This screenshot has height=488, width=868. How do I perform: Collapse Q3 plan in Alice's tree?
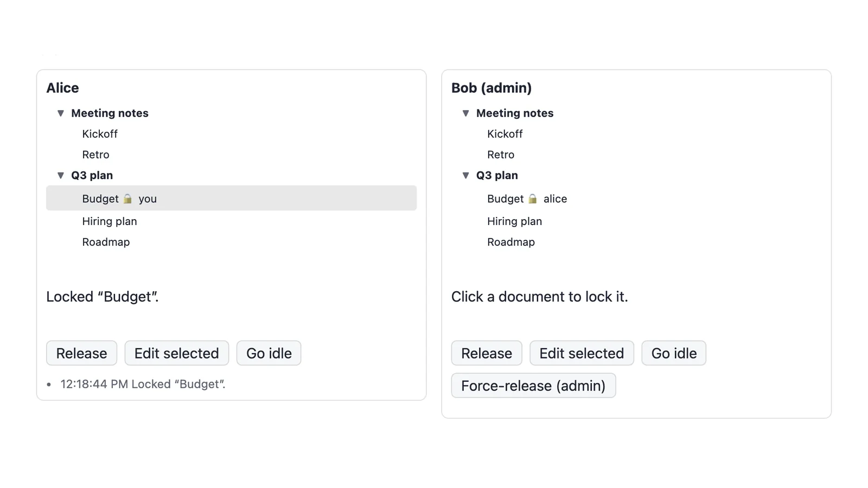61,175
